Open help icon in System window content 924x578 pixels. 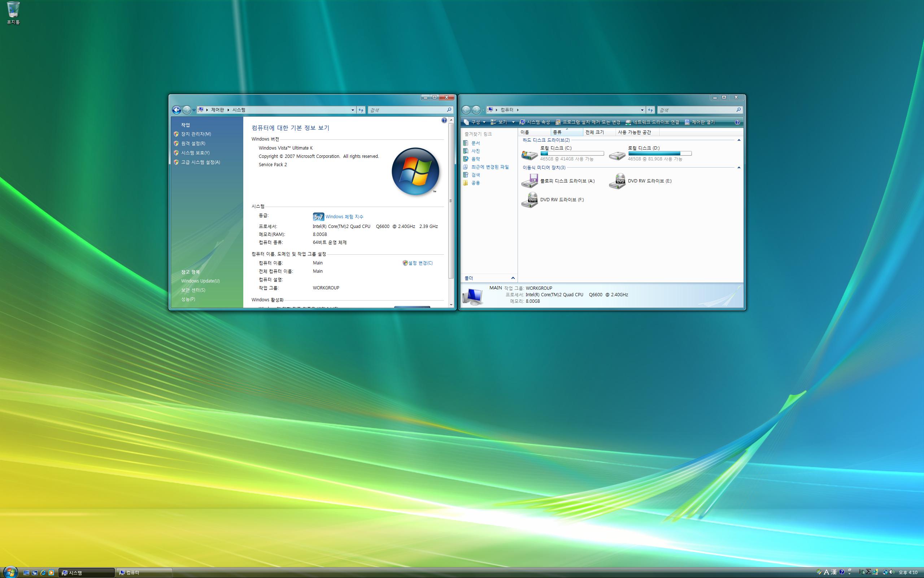click(444, 120)
